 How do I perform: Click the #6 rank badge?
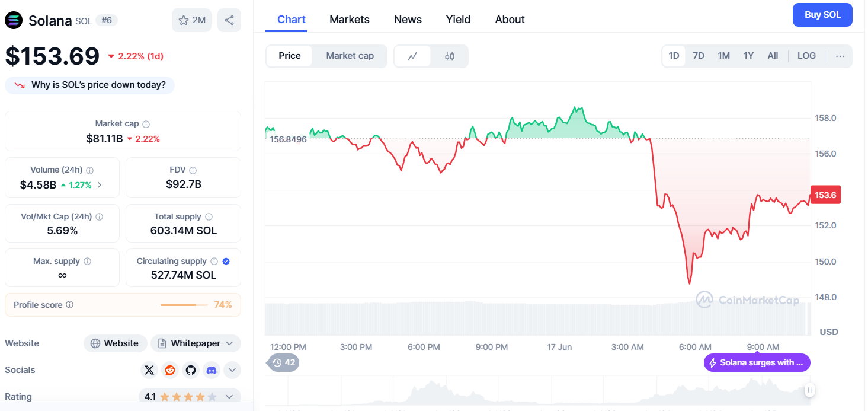coord(107,20)
